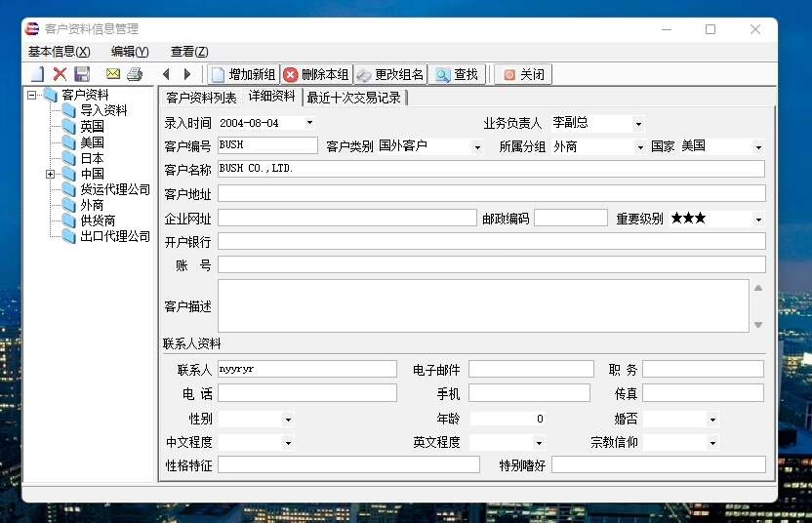
Task: Open 查看(Z) menu
Action: [x=189, y=52]
